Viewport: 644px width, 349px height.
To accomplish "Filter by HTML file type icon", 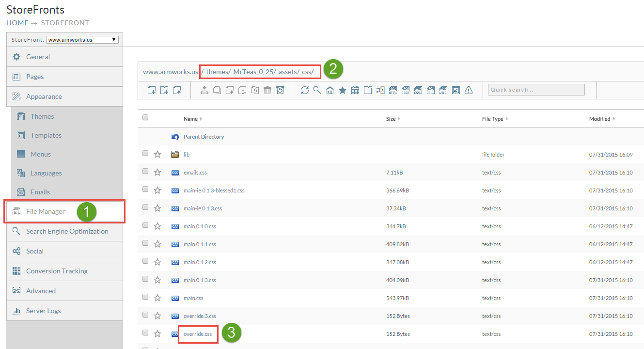I will coord(393,90).
